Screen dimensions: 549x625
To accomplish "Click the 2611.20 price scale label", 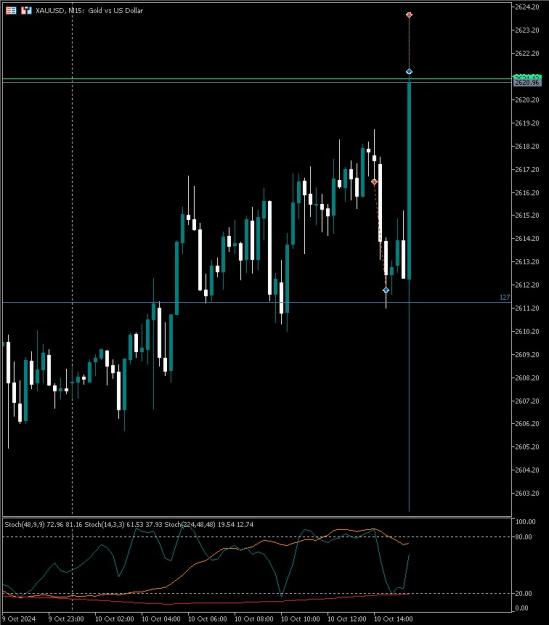I will 527,308.
